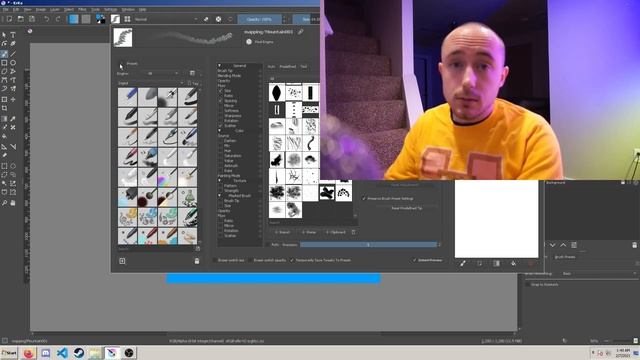Select the Text tool in toolbox
The height and width of the screenshot is (360, 640).
point(13,35)
